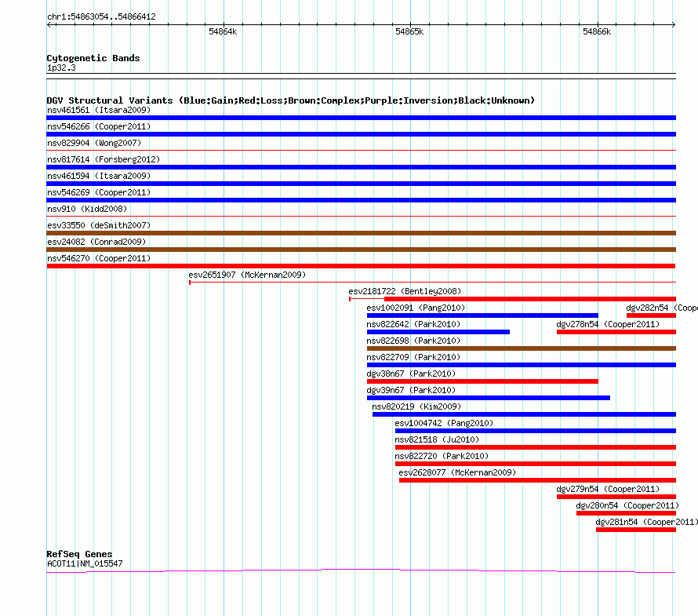Open the nsv461561 (Itsara2009) variant label

[x=99, y=110]
